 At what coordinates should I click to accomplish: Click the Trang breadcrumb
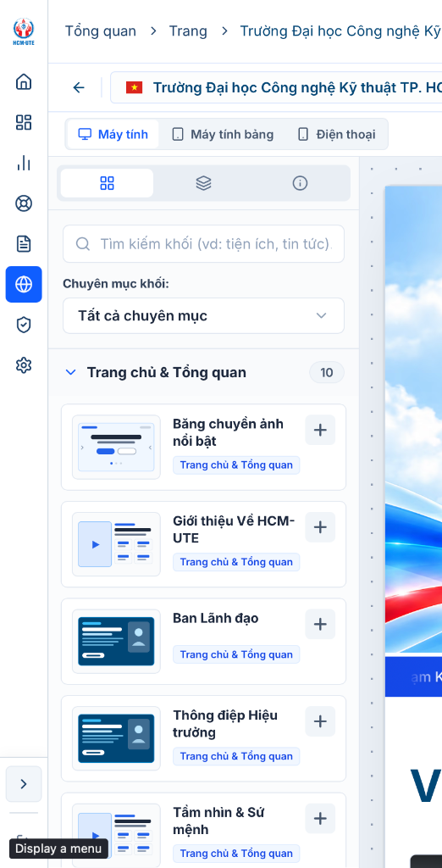pos(188,31)
